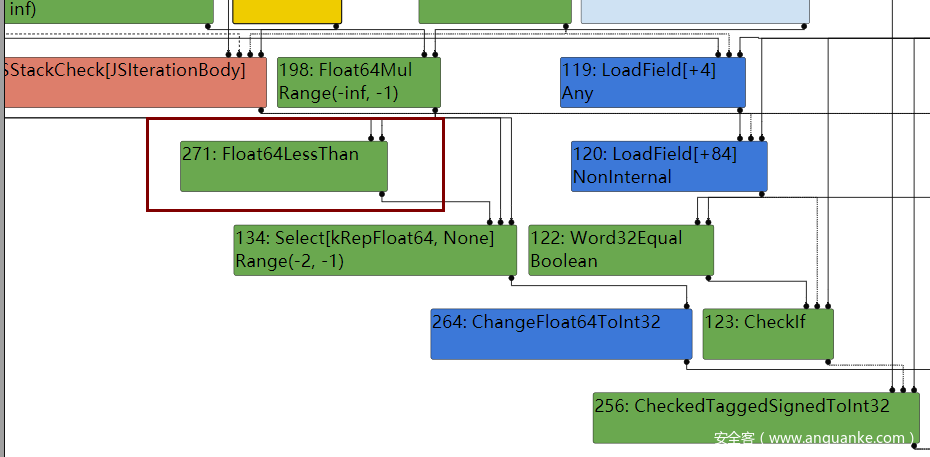Click the 256: CheckedTaggedSignedToInt32 node
The width and height of the screenshot is (930, 457).
coord(756,418)
